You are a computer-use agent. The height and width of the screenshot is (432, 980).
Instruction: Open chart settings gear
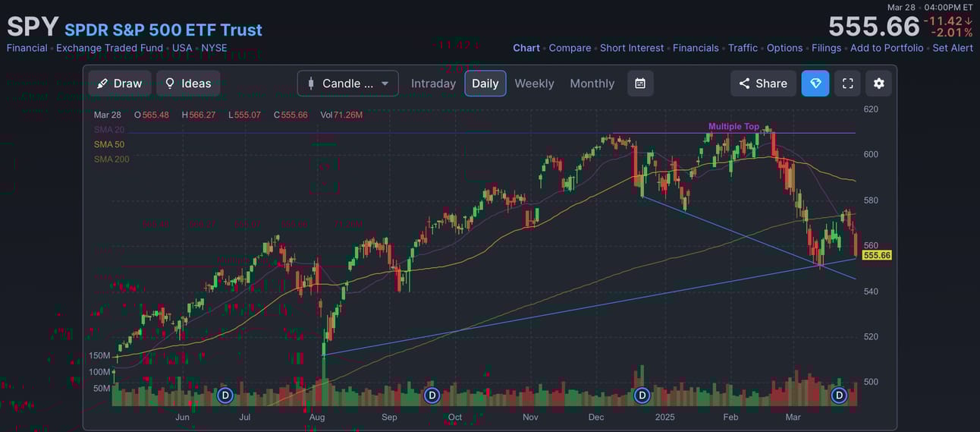[878, 84]
